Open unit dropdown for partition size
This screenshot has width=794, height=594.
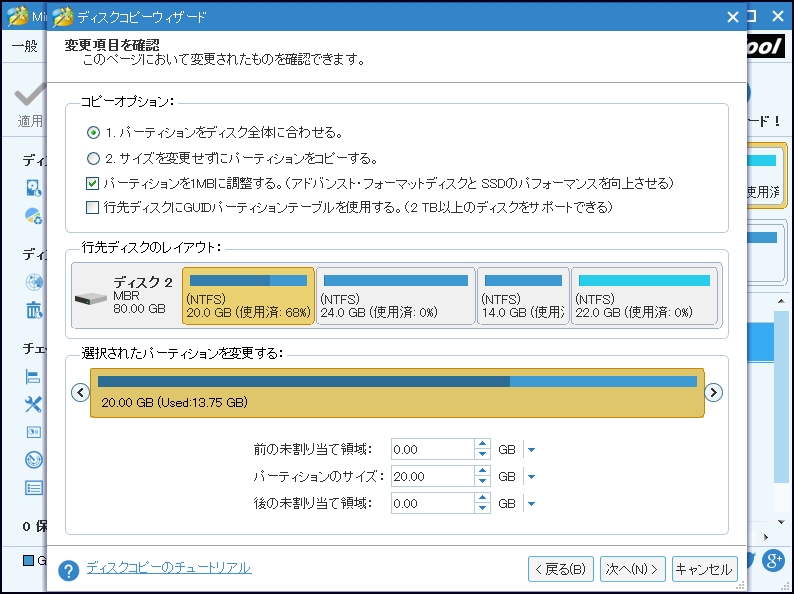pos(531,477)
